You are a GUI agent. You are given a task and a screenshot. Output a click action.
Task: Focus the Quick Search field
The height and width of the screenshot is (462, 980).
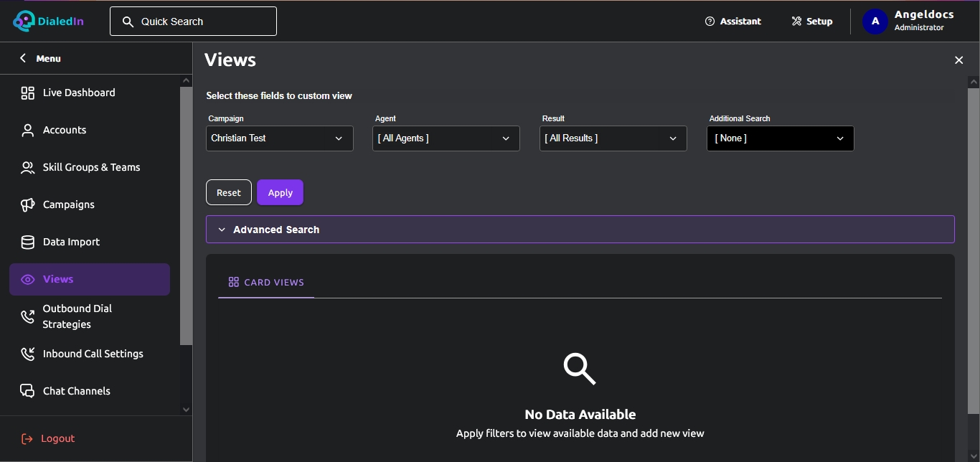coord(193,22)
